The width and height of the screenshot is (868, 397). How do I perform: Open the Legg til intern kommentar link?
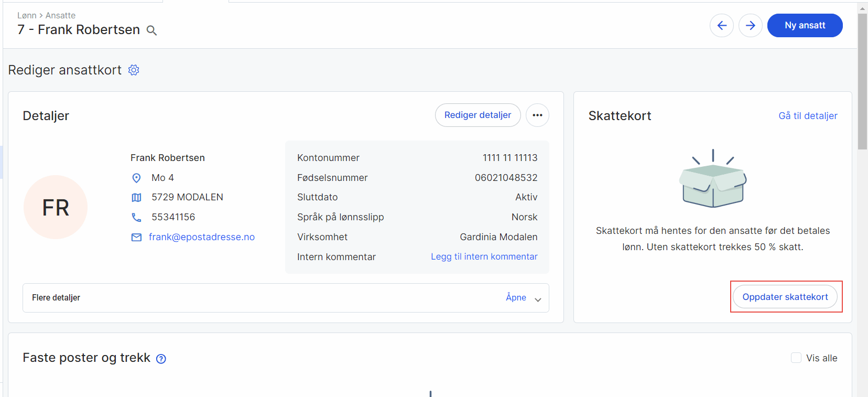click(x=484, y=257)
